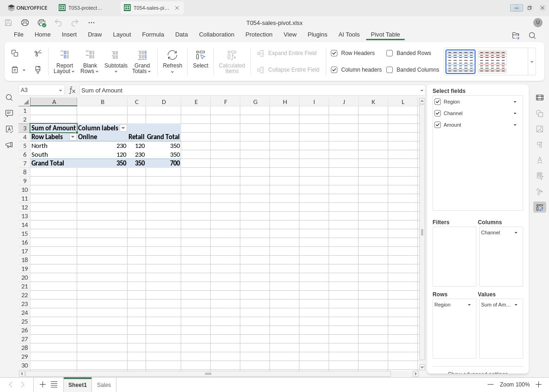Click the user avatar icon

point(537,23)
